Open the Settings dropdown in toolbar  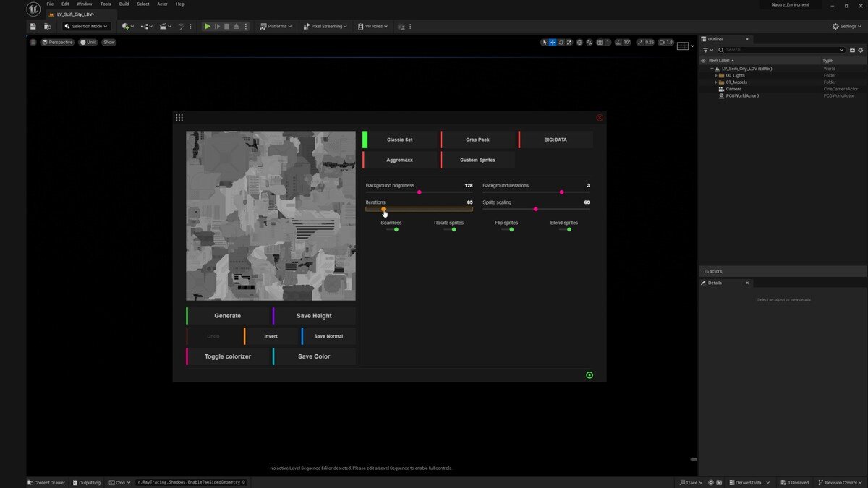point(847,26)
